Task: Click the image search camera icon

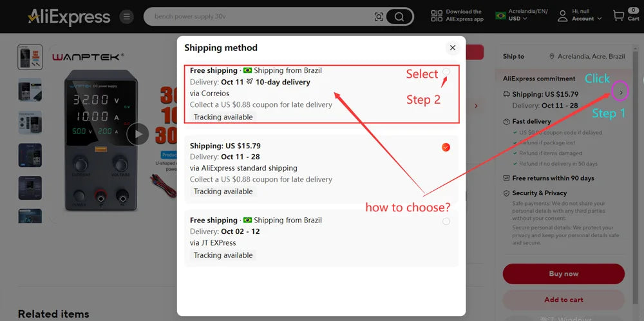Action: [x=379, y=17]
